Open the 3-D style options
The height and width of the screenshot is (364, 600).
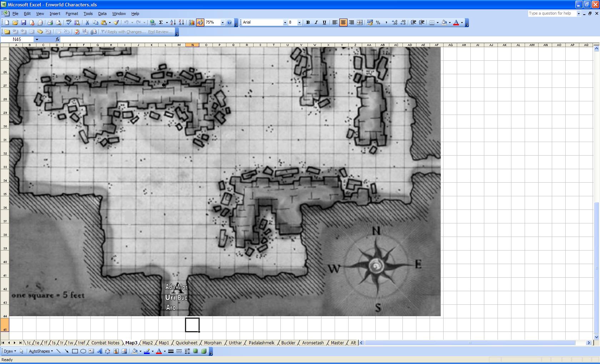tap(204, 351)
